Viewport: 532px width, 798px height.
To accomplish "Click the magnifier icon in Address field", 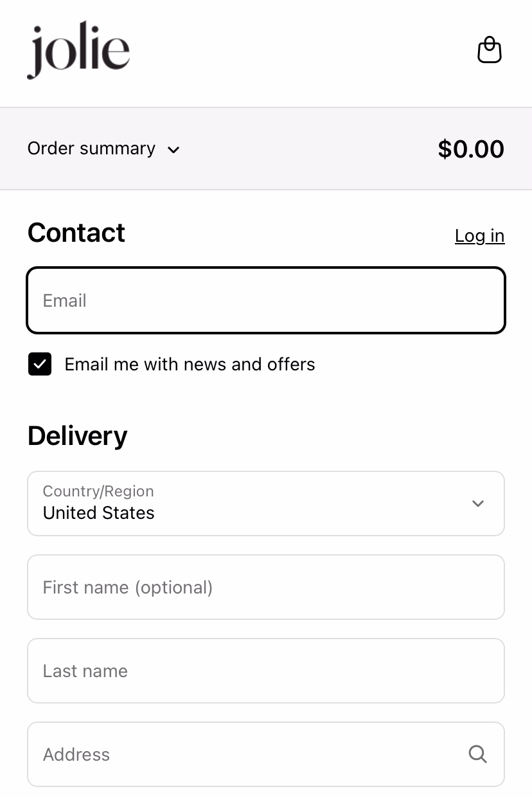I will [477, 754].
